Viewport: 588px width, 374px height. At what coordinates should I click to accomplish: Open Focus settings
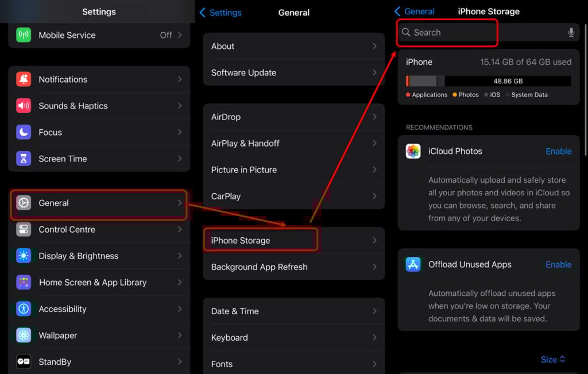click(99, 132)
